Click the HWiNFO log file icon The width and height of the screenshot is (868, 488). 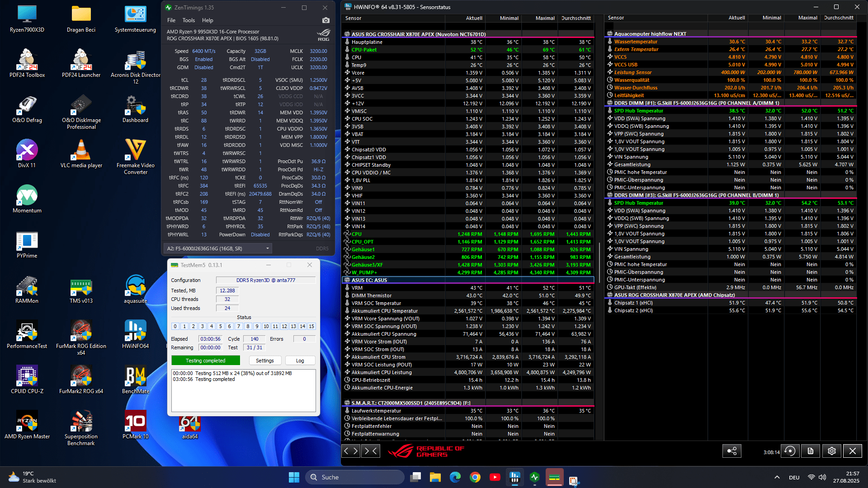point(811,451)
